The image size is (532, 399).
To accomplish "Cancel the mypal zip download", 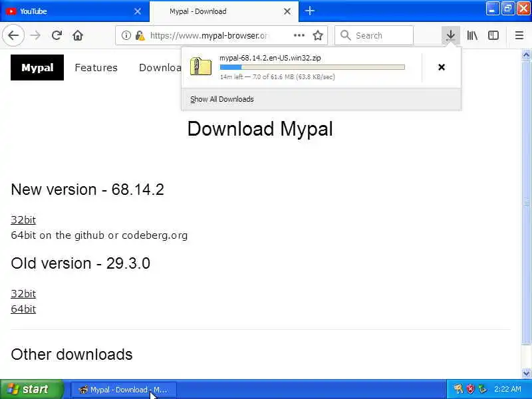I will [x=442, y=67].
